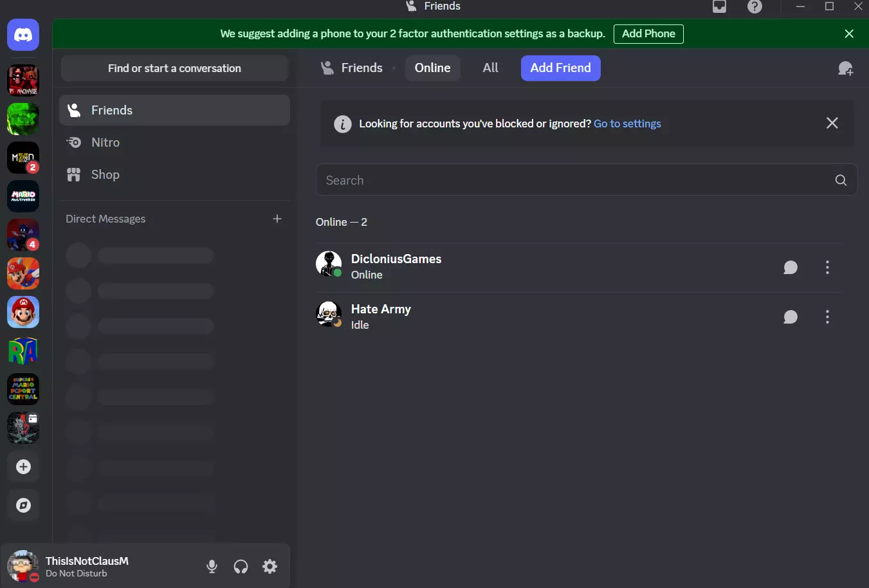Click the info icon in the blocked notice

pyautogui.click(x=343, y=124)
